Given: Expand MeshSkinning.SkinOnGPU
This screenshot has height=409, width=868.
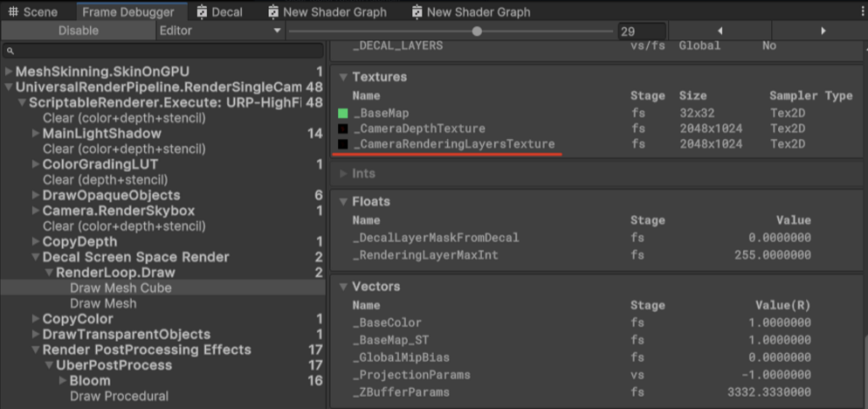Looking at the screenshot, I should [x=9, y=72].
